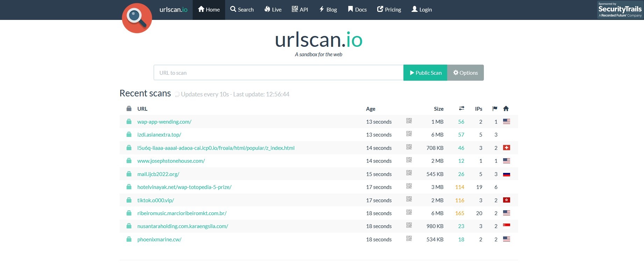Click the Login link
The image size is (644, 263).
[x=422, y=10]
